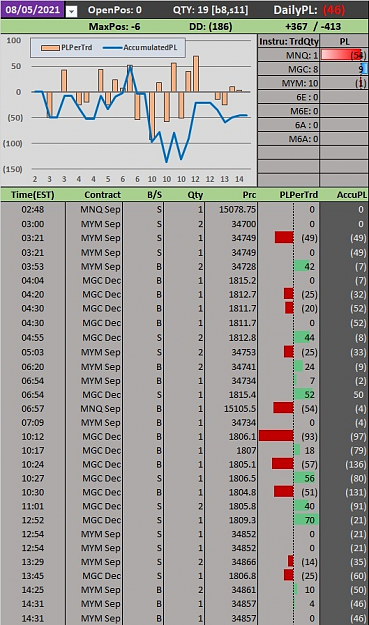This screenshot has height=625, width=369.
Task: Click the Contract column header
Action: coord(102,195)
